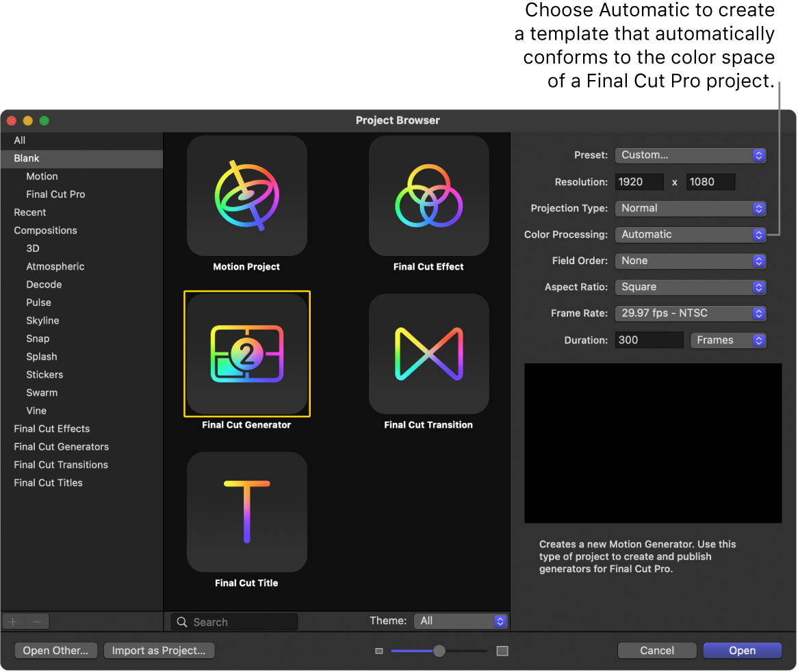Image resolution: width=798 pixels, height=672 pixels.
Task: Select the Blank category in sidebar
Action: coord(26,158)
